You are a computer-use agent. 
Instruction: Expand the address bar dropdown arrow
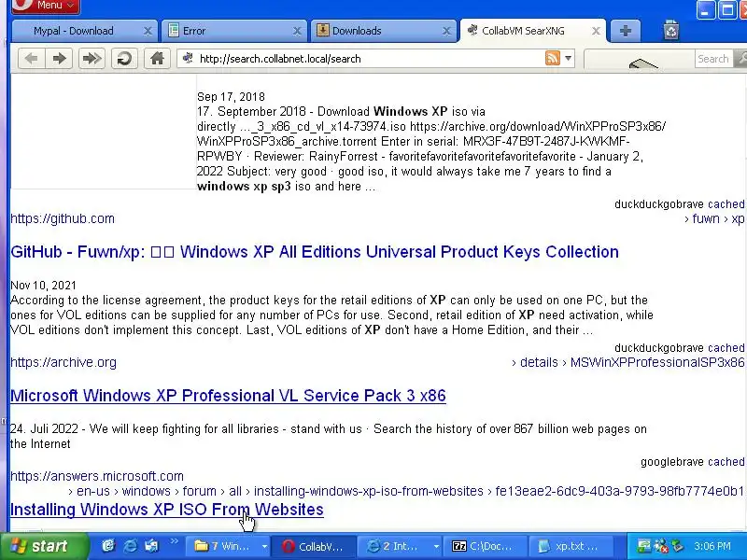(x=568, y=59)
